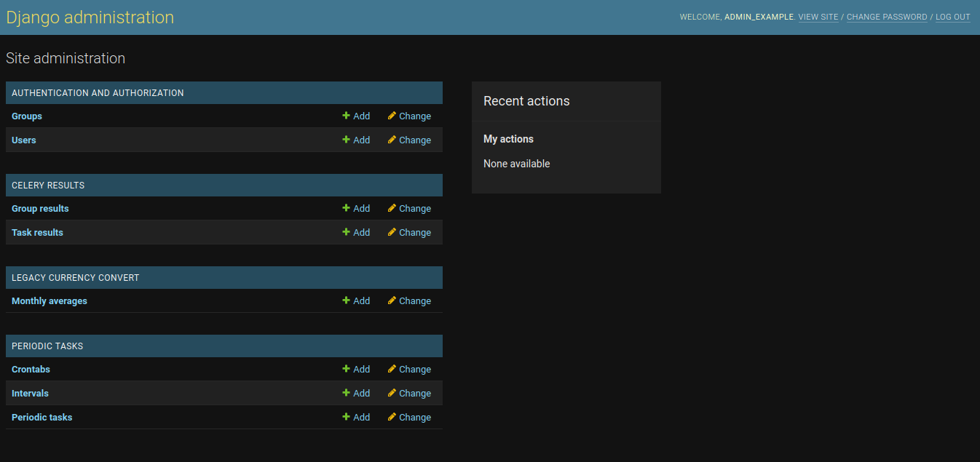980x462 pixels.
Task: Open the Crontabs page
Action: tap(31, 369)
